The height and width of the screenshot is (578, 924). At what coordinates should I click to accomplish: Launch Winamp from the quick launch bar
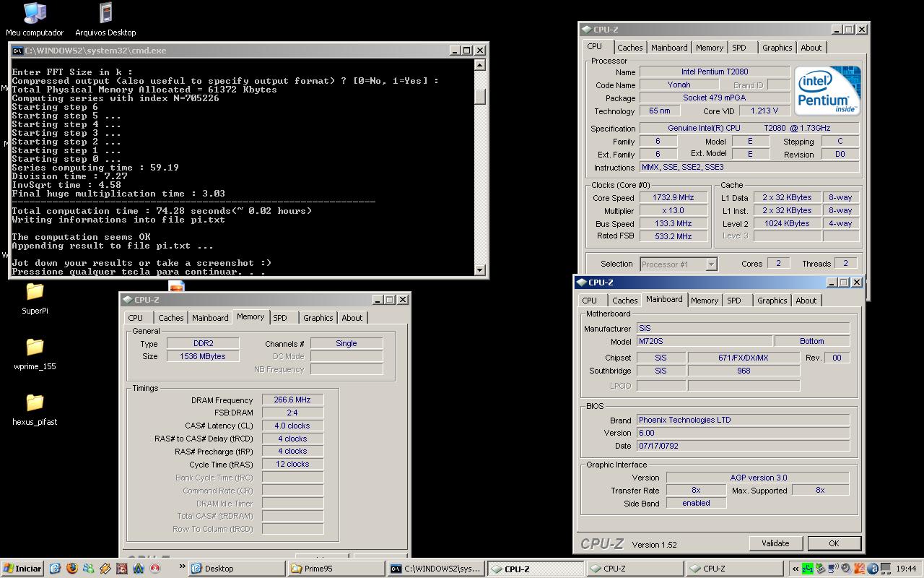105,569
